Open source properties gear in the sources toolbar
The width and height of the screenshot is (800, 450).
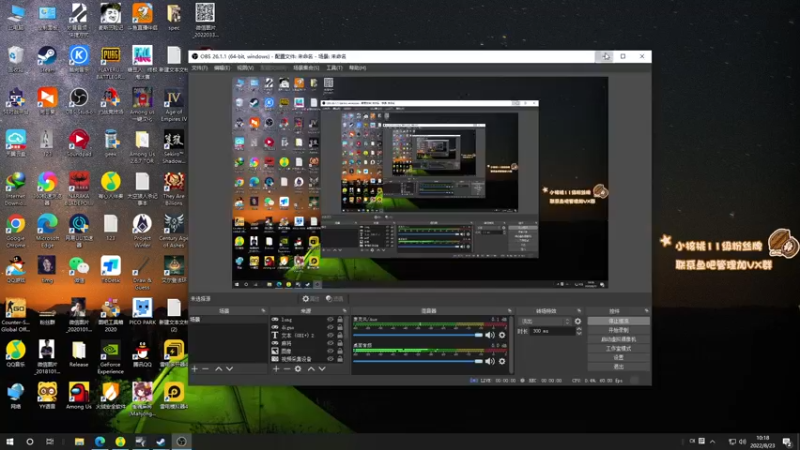298,369
